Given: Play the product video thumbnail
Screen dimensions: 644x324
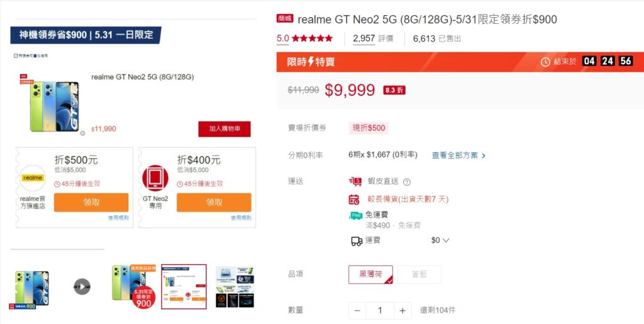Looking at the screenshot, I should click(x=82, y=287).
